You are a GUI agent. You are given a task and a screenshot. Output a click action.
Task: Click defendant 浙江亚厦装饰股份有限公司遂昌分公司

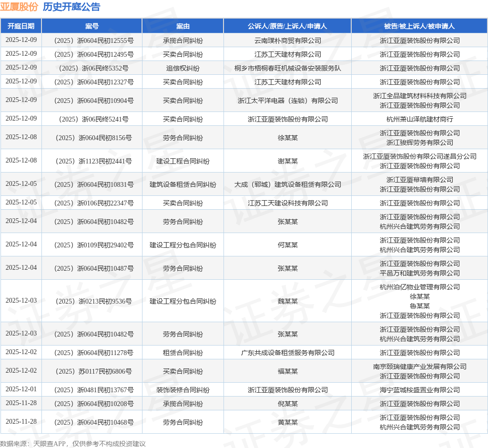click(x=419, y=157)
